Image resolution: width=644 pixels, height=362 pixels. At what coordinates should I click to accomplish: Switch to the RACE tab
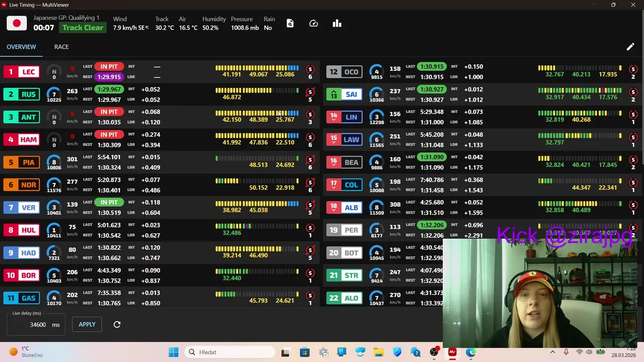point(61,47)
